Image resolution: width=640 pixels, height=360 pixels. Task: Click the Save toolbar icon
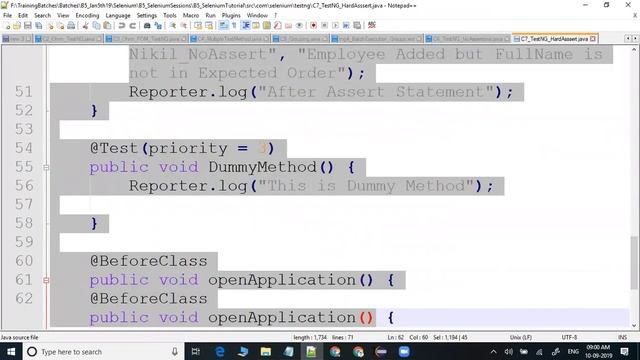click(28, 25)
